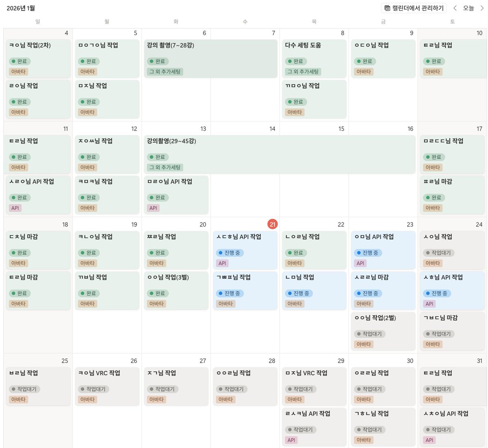Screen dimensions: 488x448
Task: Click 완료 status on 다수 세팅 도움
Action: 295,61
